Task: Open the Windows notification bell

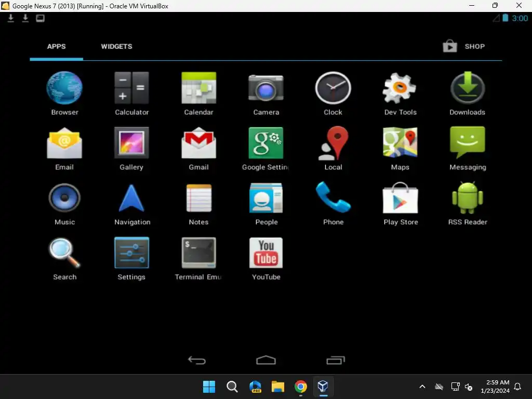Action: point(518,387)
